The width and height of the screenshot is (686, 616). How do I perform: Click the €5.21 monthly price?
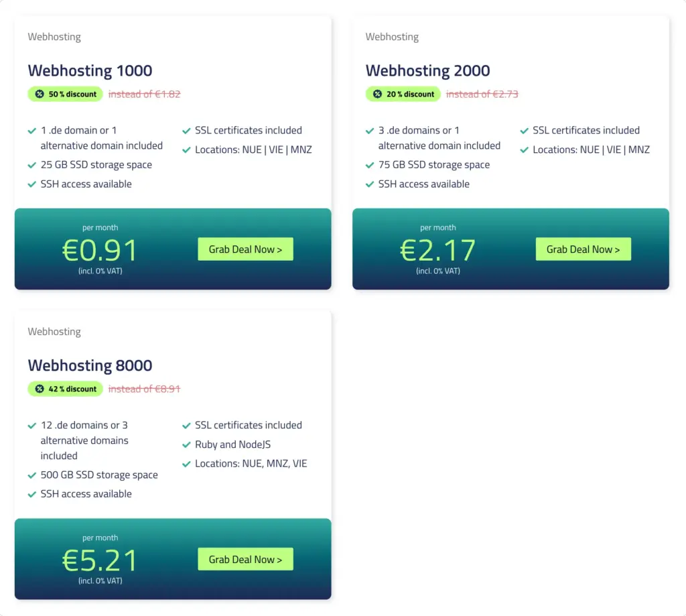(x=100, y=560)
